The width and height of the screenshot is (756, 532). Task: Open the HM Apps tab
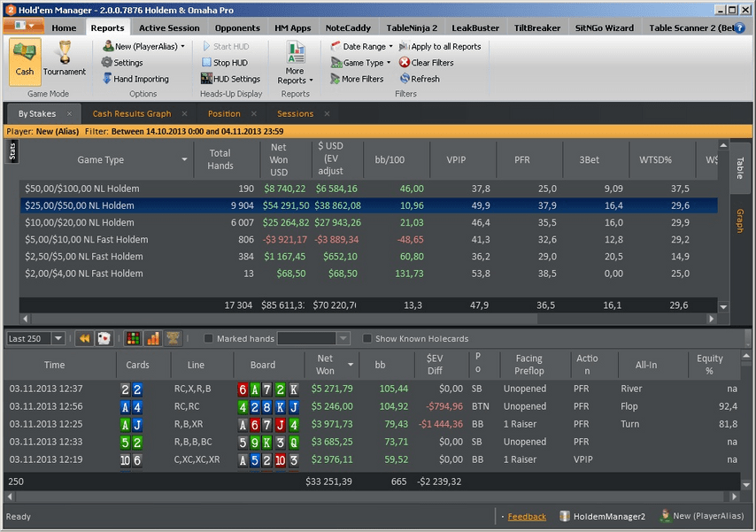coord(293,28)
